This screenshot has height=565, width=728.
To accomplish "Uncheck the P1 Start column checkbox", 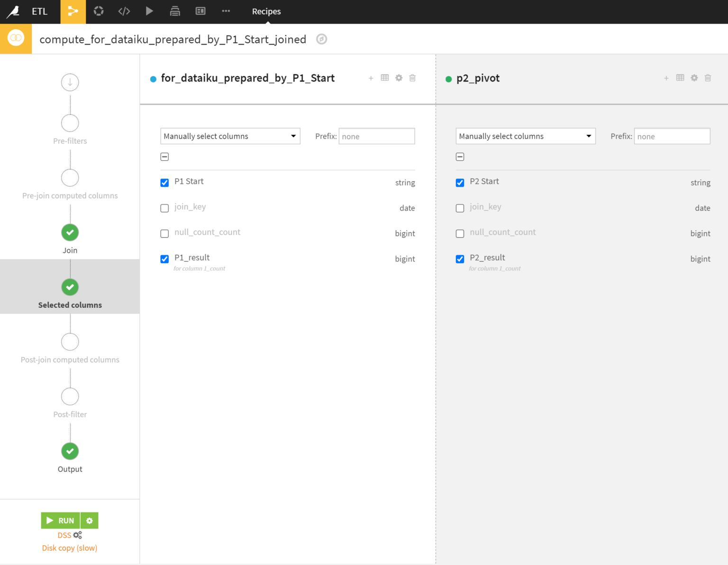I will click(164, 183).
